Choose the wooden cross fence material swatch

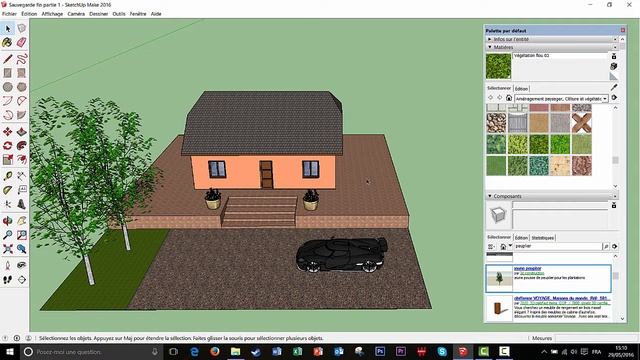pyautogui.click(x=581, y=123)
